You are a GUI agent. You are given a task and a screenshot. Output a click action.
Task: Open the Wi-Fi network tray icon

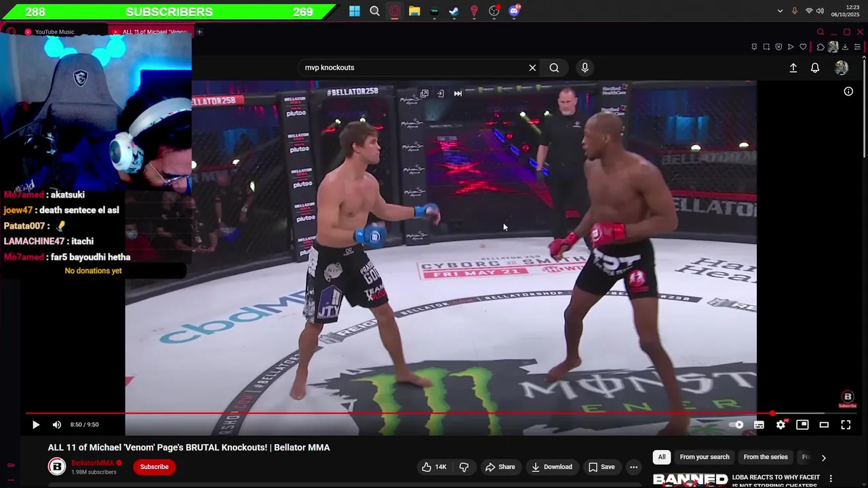(809, 11)
